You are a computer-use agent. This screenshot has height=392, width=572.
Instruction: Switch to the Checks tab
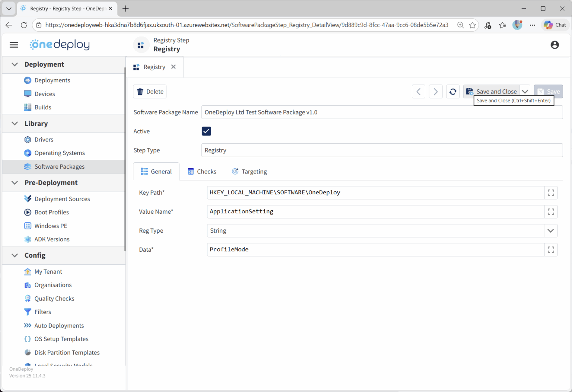click(202, 172)
